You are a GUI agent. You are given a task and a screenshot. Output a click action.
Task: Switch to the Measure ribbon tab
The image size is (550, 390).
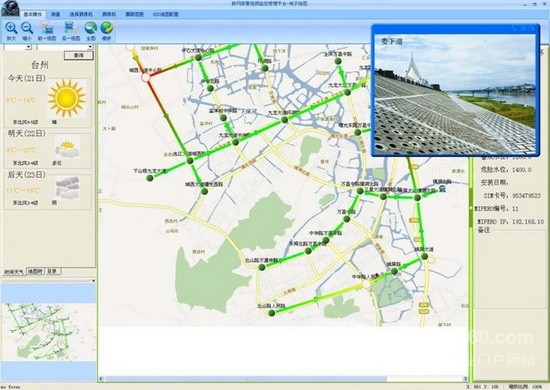(x=55, y=14)
